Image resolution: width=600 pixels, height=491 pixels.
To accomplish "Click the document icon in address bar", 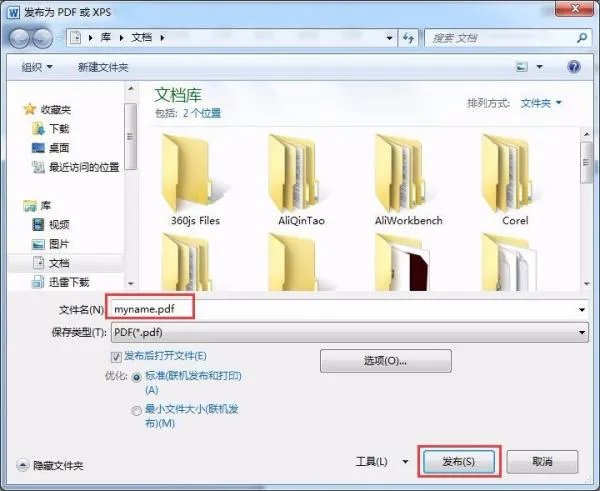I will point(75,38).
